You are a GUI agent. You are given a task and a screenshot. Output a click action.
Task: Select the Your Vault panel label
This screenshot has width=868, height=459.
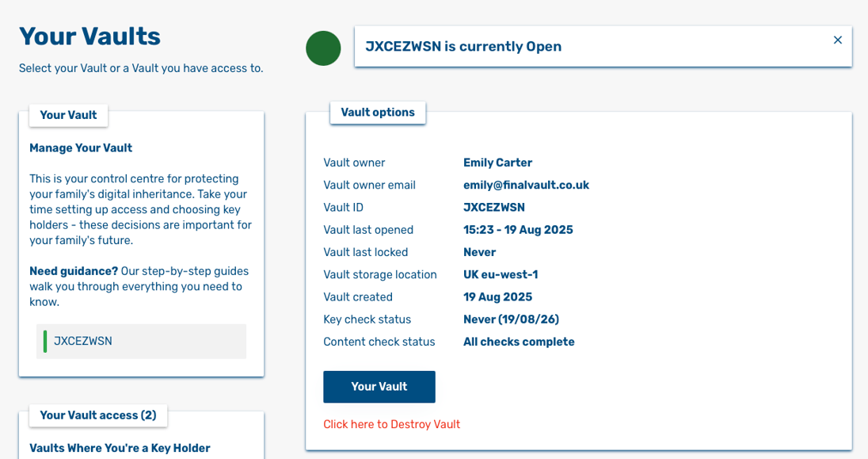(x=68, y=115)
